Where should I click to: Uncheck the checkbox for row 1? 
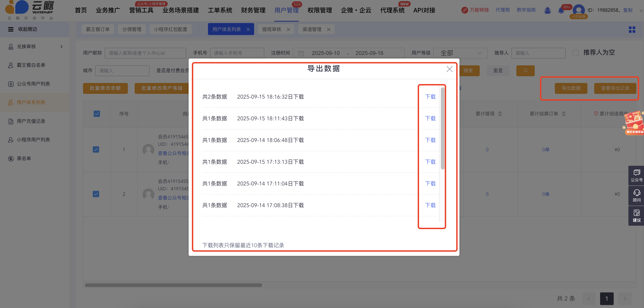coord(96,150)
